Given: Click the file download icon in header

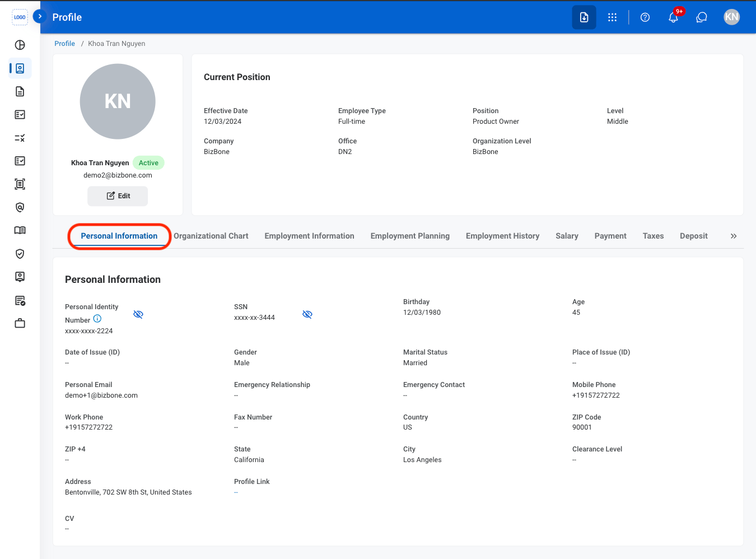Looking at the screenshot, I should click(584, 17).
